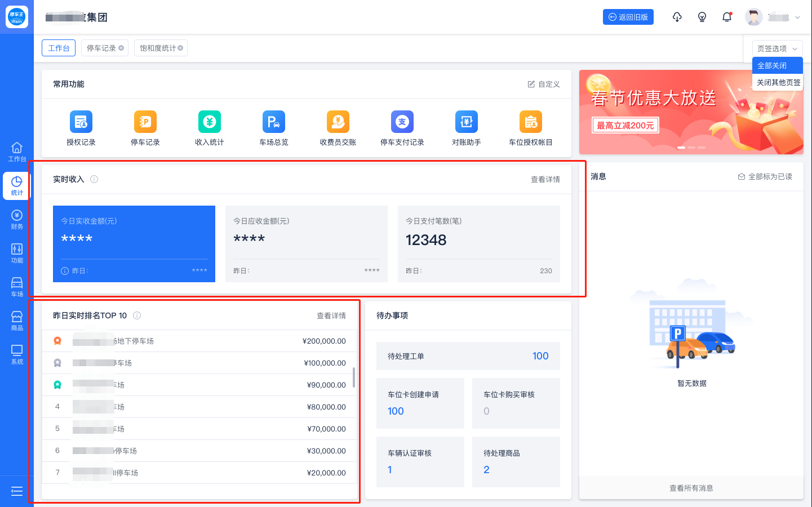Select 统计 in the left sidebar

click(17, 186)
